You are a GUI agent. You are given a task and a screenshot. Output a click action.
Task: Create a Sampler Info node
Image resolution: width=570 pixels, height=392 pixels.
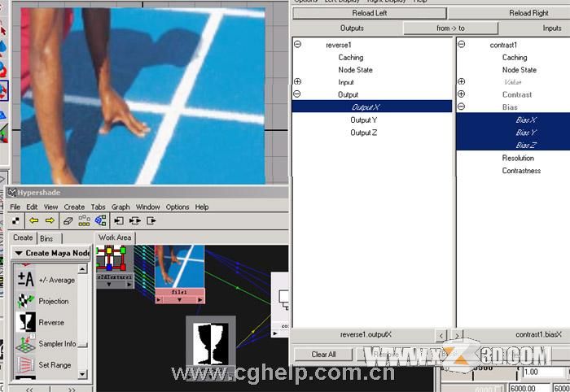[46, 344]
